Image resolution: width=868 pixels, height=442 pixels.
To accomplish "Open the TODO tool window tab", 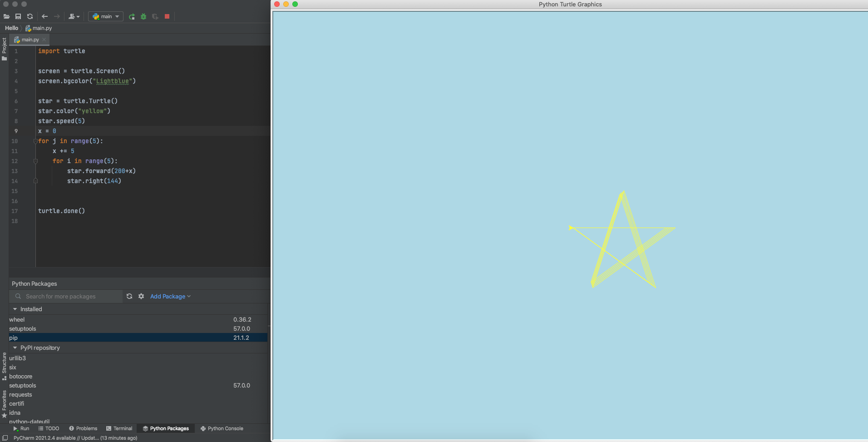I will (x=49, y=428).
